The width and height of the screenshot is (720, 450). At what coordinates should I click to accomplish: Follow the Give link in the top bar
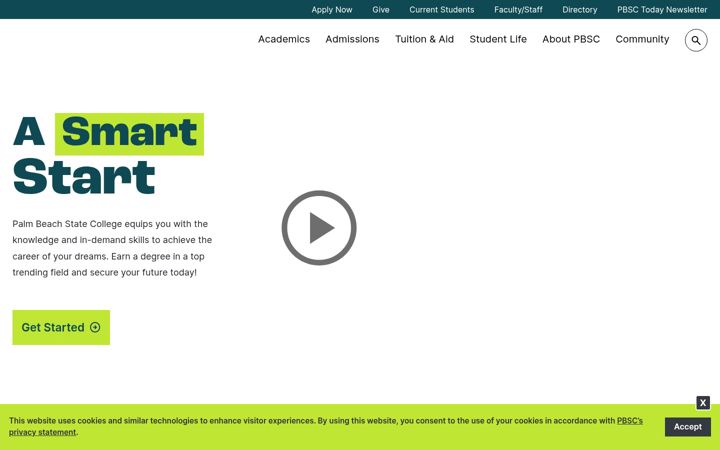click(x=381, y=10)
